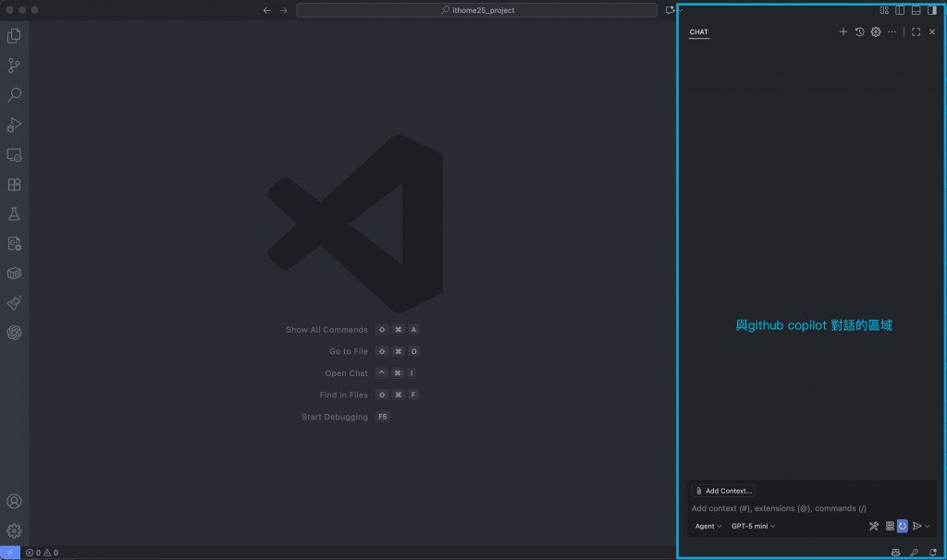This screenshot has height=560, width=947.
Task: Expand the send options chevron
Action: point(928,526)
